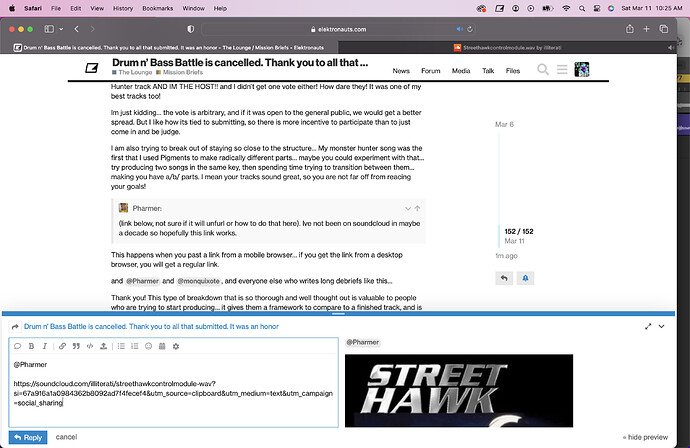Cancel the reply draft
The image size is (690, 448).
tap(66, 437)
